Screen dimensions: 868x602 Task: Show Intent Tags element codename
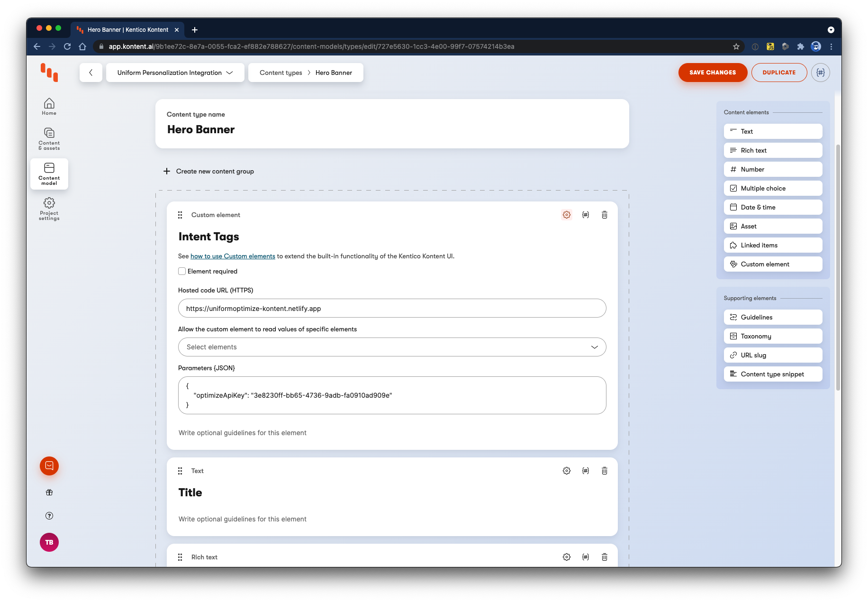pyautogui.click(x=586, y=215)
